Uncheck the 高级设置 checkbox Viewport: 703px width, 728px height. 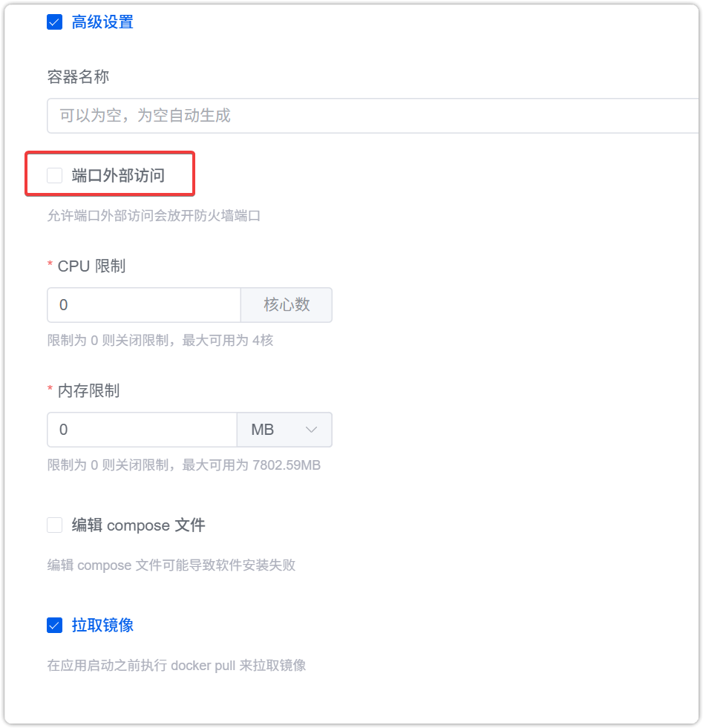(x=54, y=22)
